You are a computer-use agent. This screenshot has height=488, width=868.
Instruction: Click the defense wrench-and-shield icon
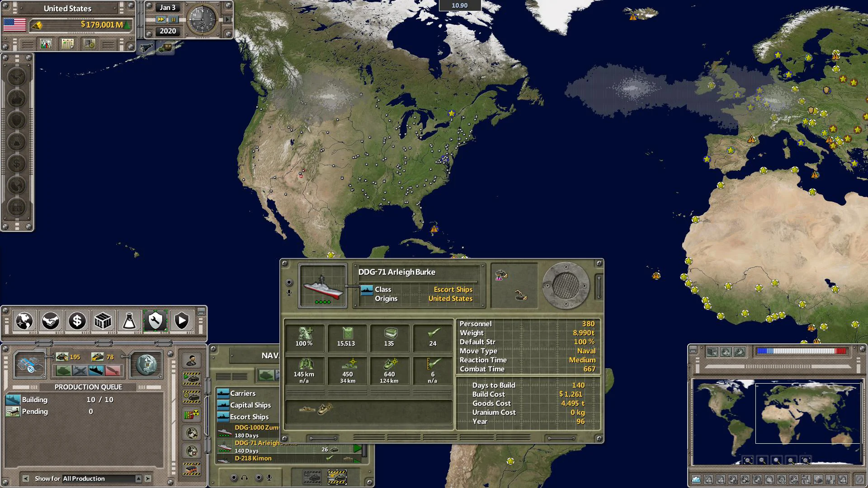(156, 321)
